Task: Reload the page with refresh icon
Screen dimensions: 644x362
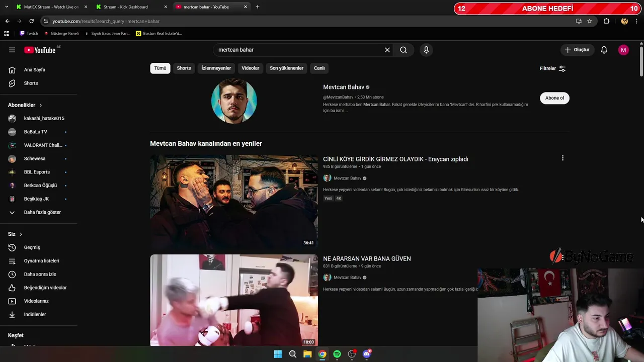Action: pyautogui.click(x=31, y=21)
